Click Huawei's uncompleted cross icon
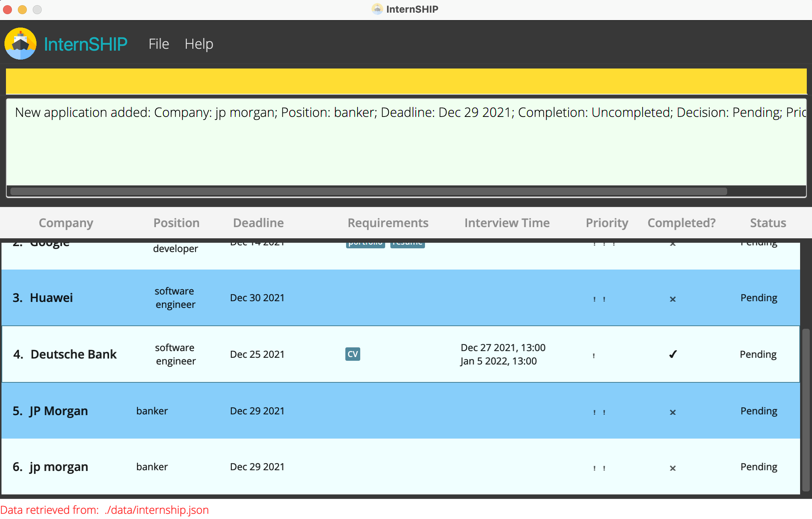This screenshot has width=812, height=519. 672,299
